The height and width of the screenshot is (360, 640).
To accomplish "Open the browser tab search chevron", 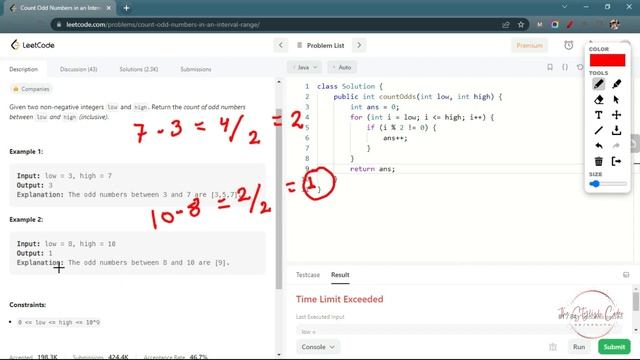I will (x=564, y=7).
